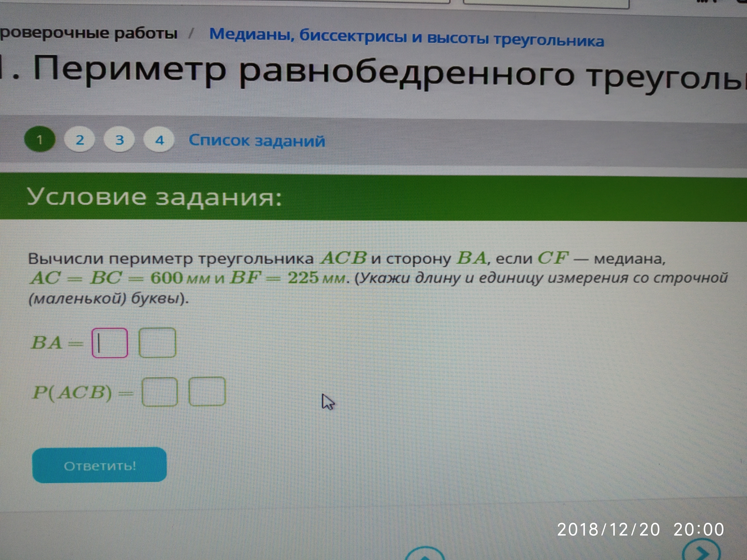Click the text 'AC = BC = 600 мм'

pos(120,279)
